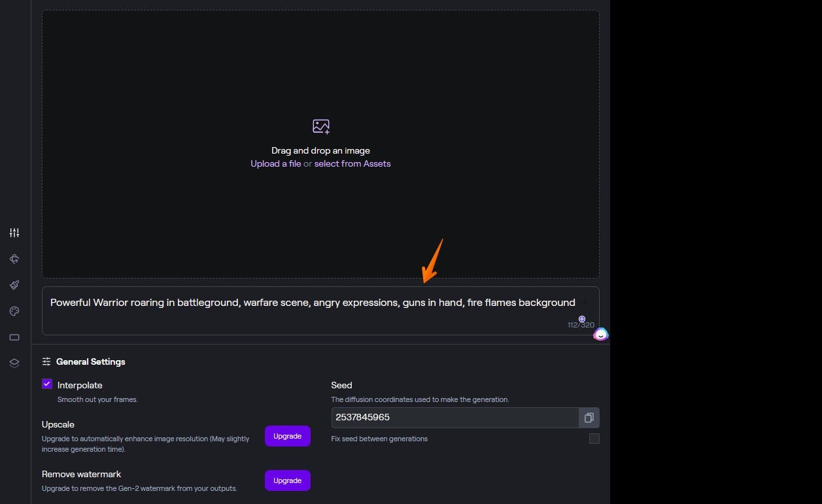Click Upgrade next to Upscale
This screenshot has height=504, width=822.
287,436
